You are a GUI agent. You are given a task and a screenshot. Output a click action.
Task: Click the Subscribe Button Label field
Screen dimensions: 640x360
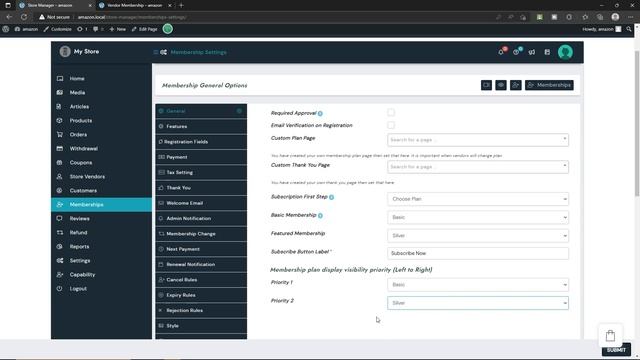tap(478, 253)
